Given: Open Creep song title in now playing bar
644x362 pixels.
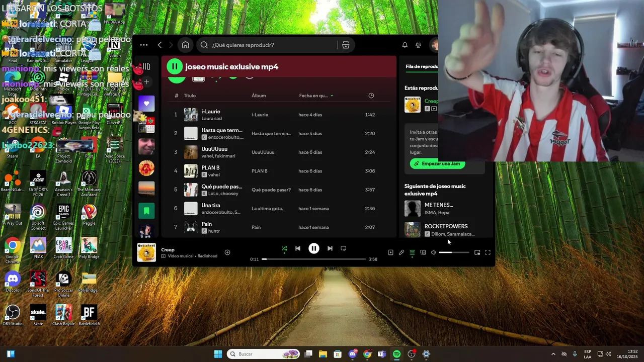Looking at the screenshot, I should (168, 249).
